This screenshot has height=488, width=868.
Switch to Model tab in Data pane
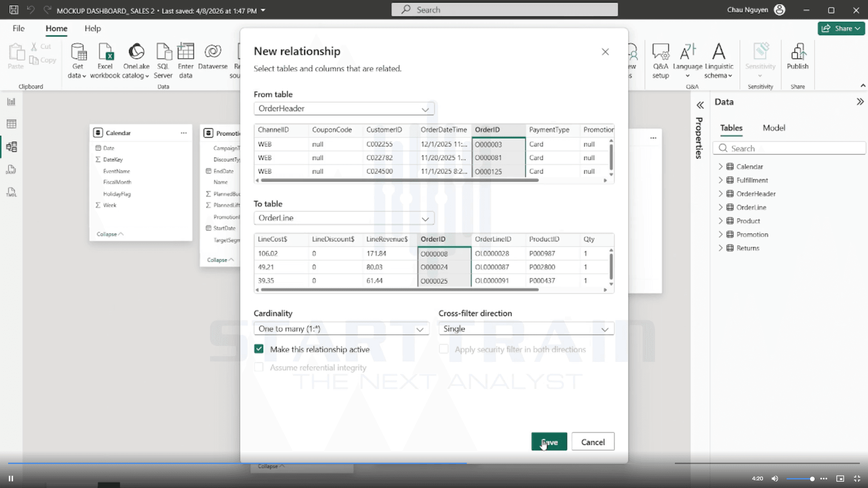click(773, 128)
